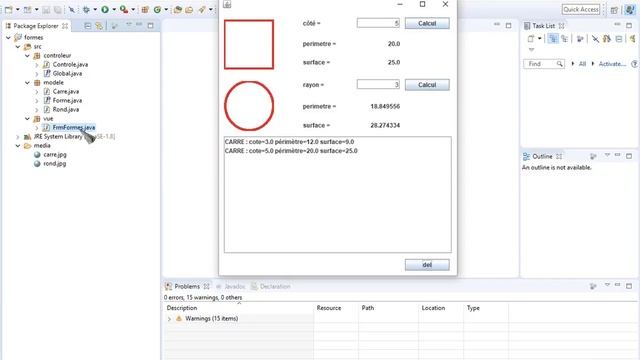The image size is (640, 360).
Task: Click the del button in the form window
Action: point(427,264)
